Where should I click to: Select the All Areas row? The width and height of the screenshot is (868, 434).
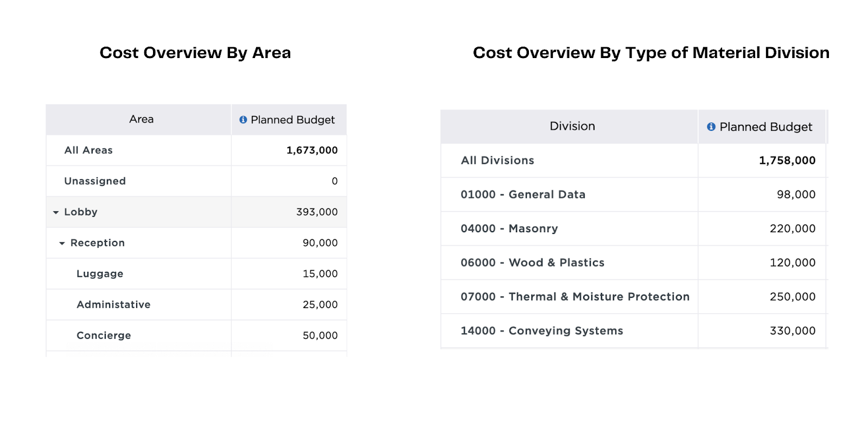click(88, 150)
